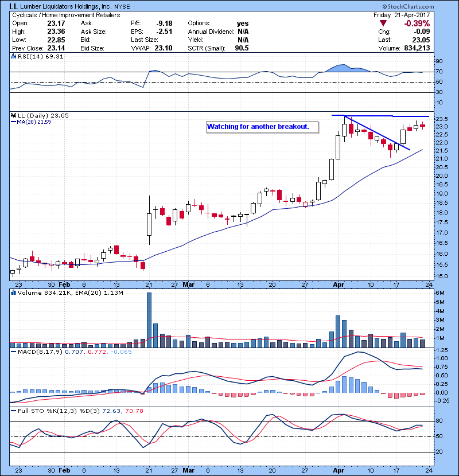Click the LL ticker symbol in the header

[13, 6]
